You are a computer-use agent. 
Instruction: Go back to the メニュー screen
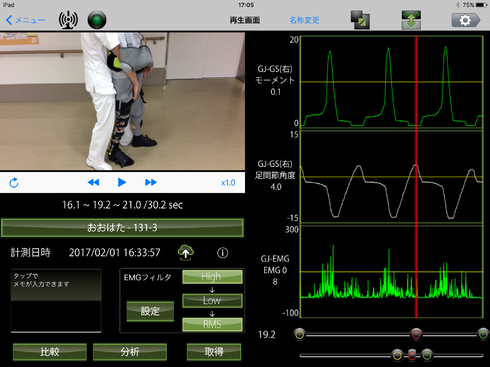[25, 20]
